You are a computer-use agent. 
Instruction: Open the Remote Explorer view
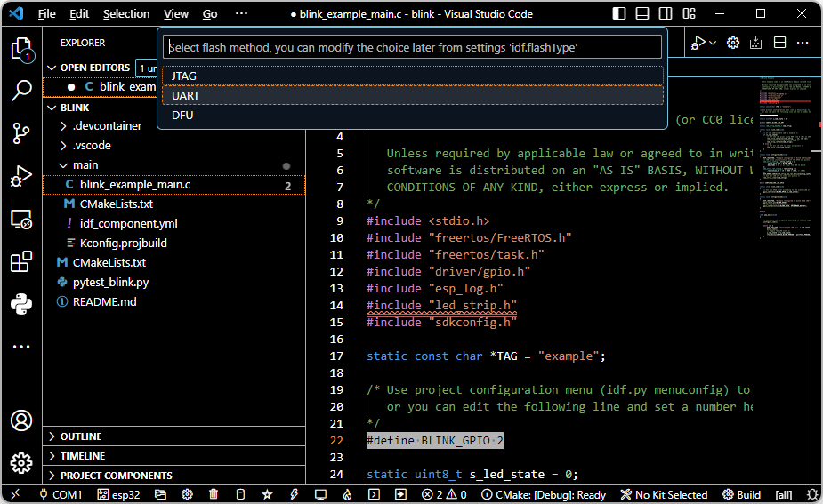(21, 220)
